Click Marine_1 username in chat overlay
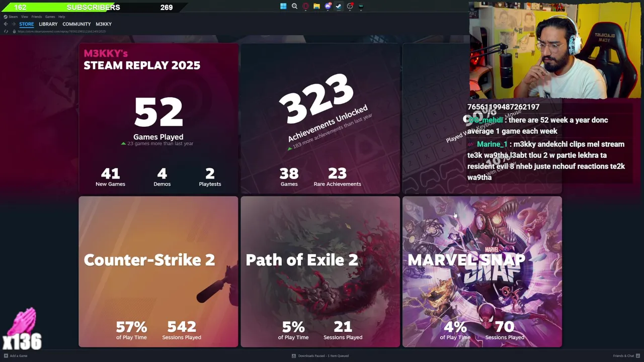 (492, 144)
